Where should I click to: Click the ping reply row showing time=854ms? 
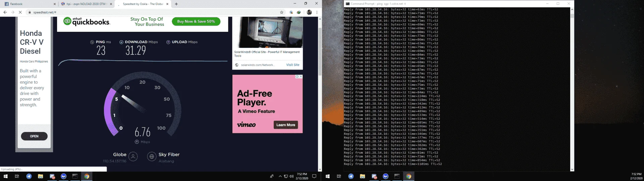click(392, 160)
